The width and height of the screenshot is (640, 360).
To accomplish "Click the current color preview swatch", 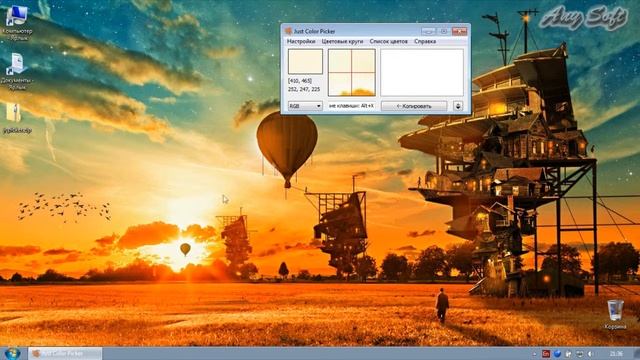I will tap(305, 61).
